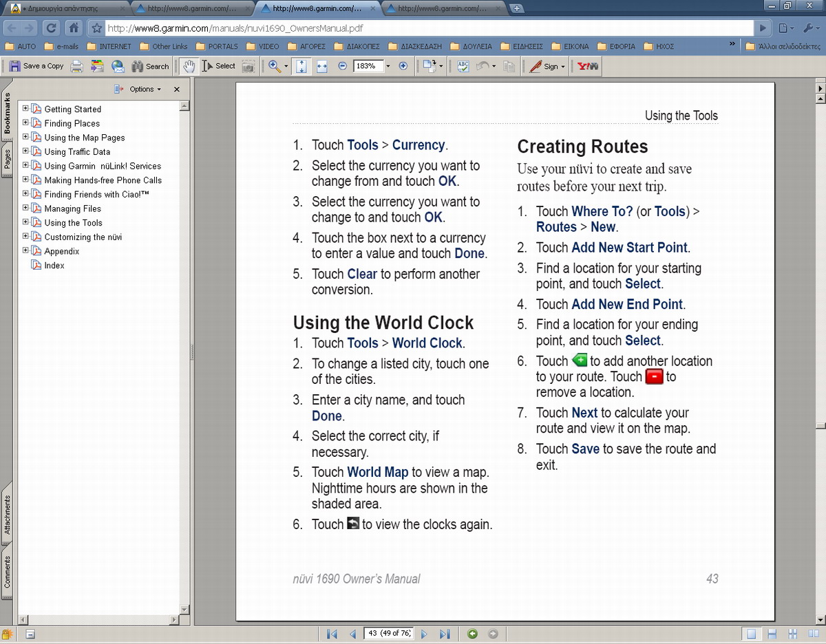This screenshot has width=826, height=644.
Task: Click the 183% zoom percentage field
Action: pos(368,66)
